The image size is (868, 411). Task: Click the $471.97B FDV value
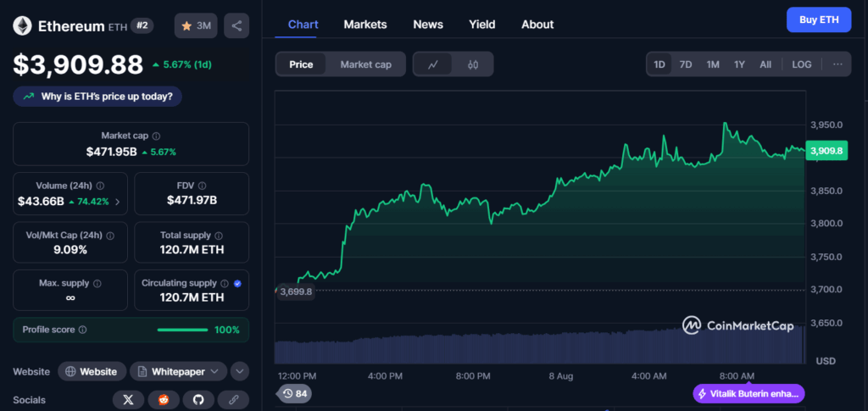pyautogui.click(x=192, y=200)
